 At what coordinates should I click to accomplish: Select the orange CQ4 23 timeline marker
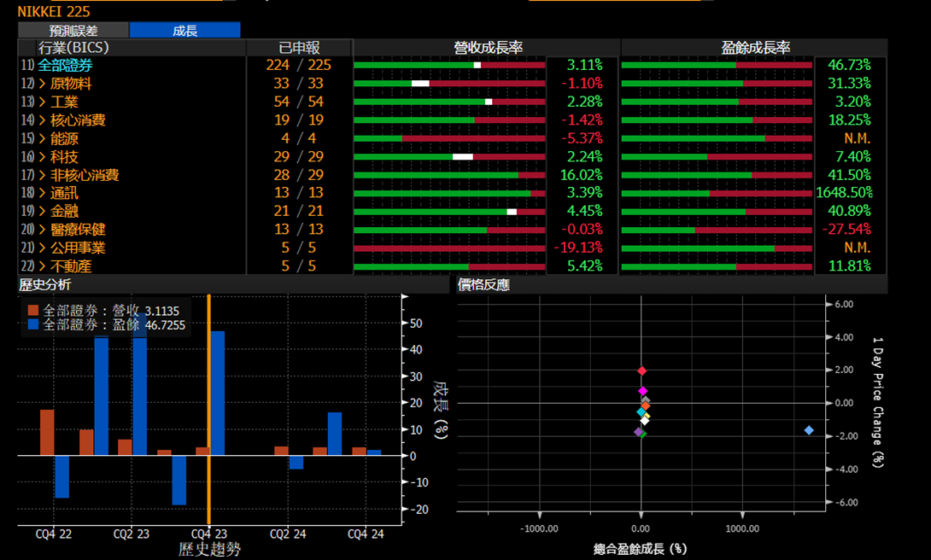click(x=209, y=409)
